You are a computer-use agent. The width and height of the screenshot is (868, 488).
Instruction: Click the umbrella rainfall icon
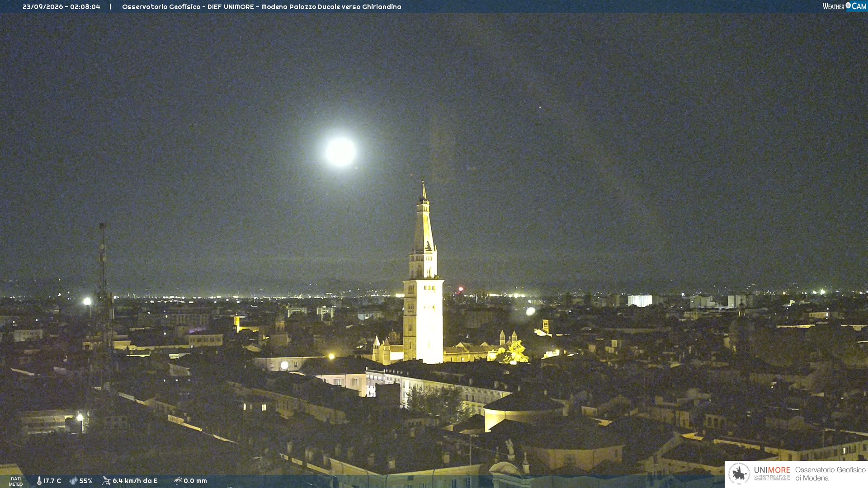coord(178,481)
